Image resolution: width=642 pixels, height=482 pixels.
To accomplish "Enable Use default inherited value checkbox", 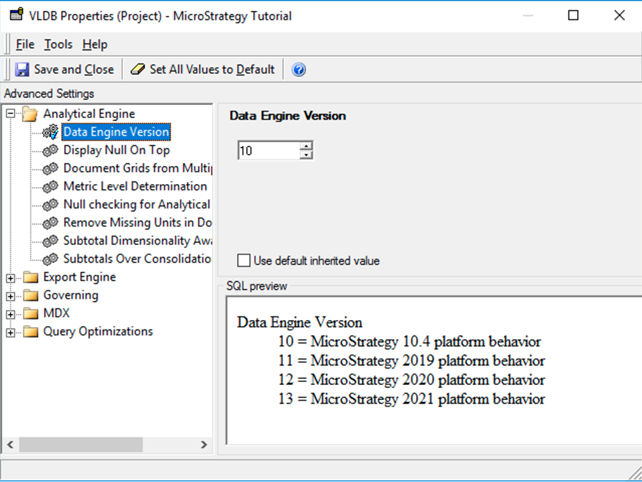I will pos(244,261).
